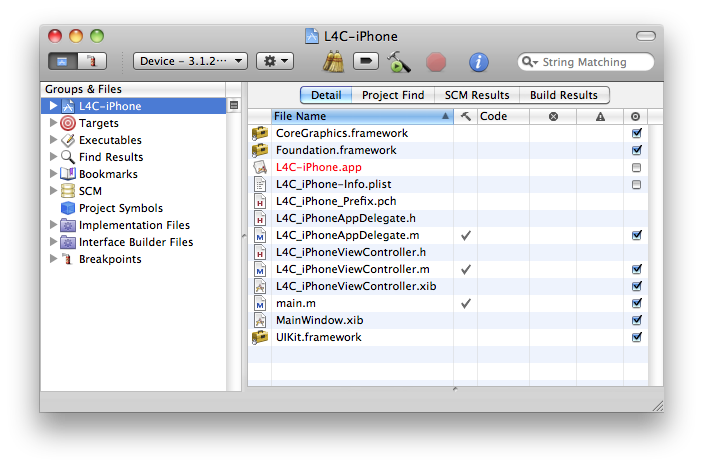Expand the Targets group triangle

pos(53,123)
